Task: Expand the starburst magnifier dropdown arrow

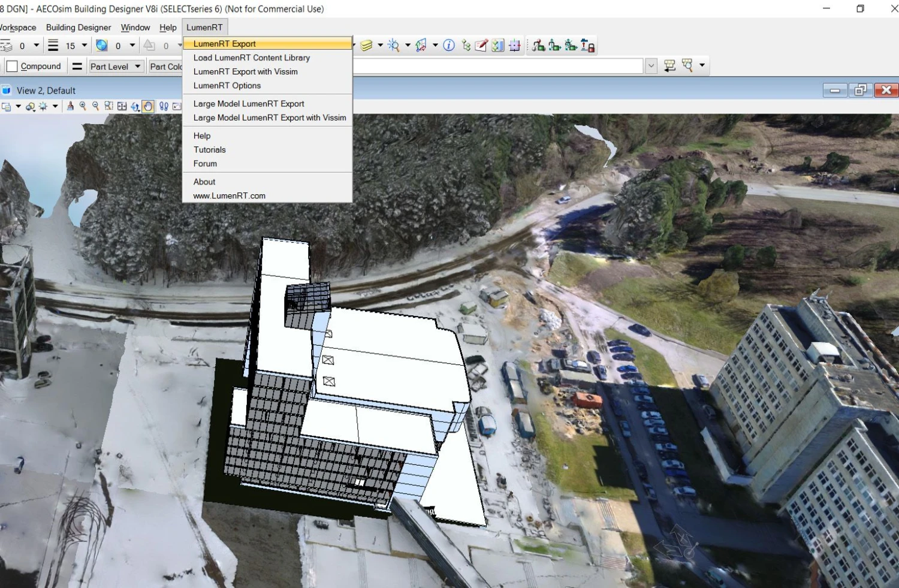Action: [408, 46]
